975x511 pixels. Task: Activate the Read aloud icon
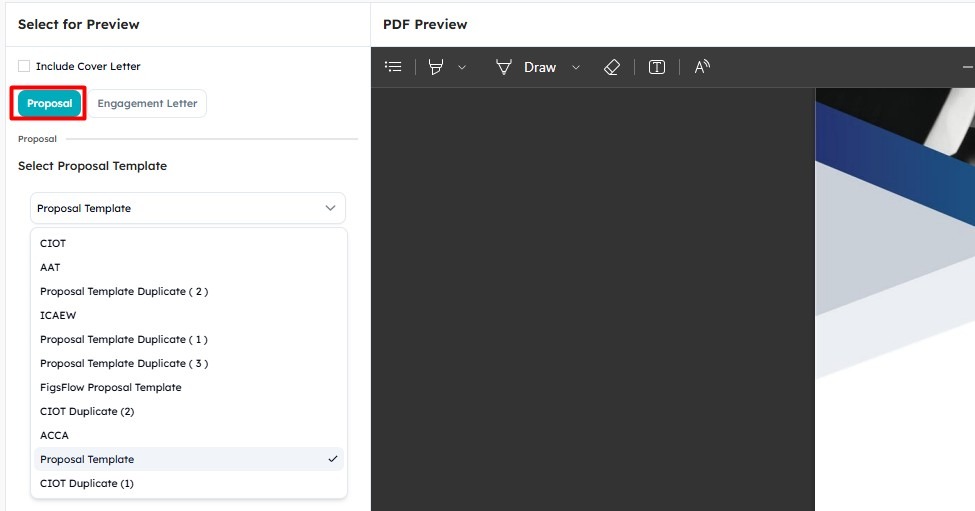[702, 67]
